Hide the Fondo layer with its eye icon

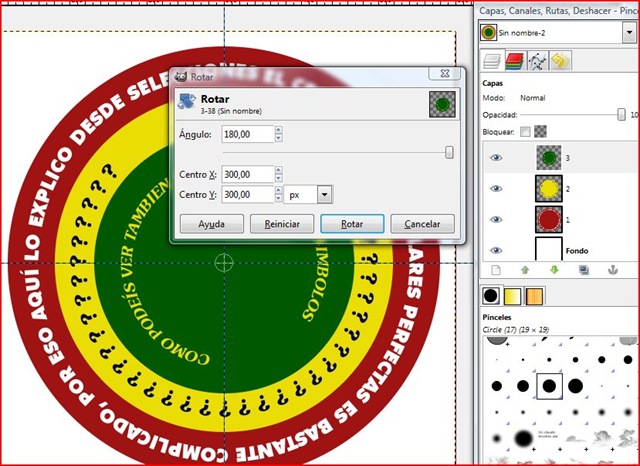[496, 251]
